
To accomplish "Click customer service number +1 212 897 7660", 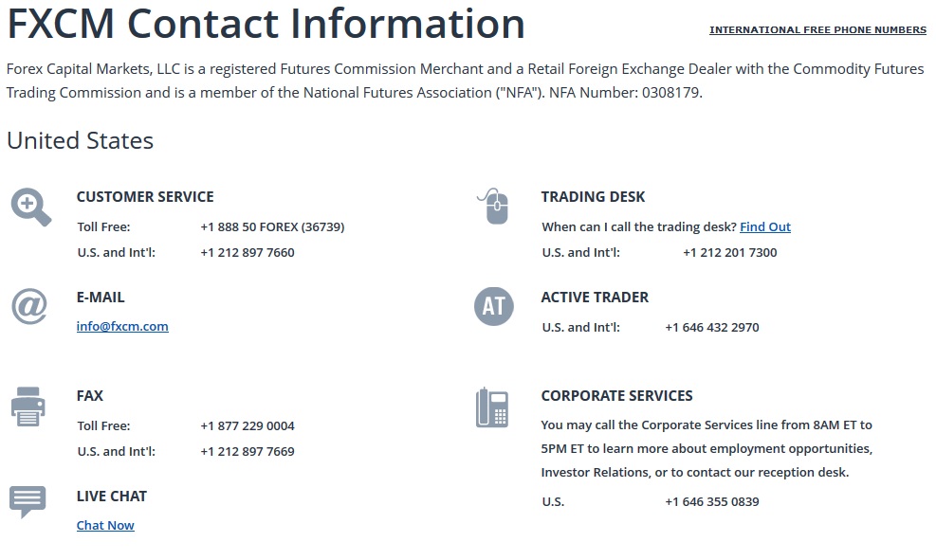I will (x=248, y=252).
